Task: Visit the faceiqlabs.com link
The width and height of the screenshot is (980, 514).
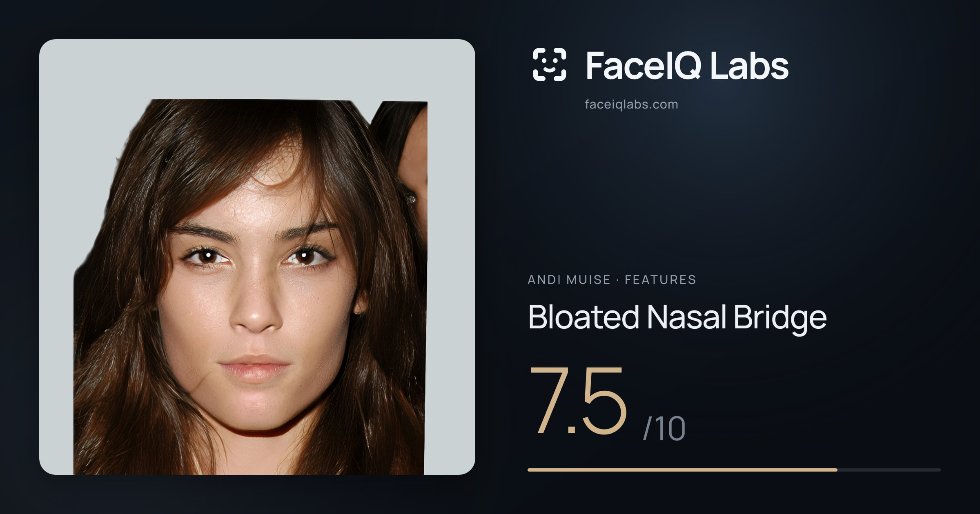Action: coord(631,104)
